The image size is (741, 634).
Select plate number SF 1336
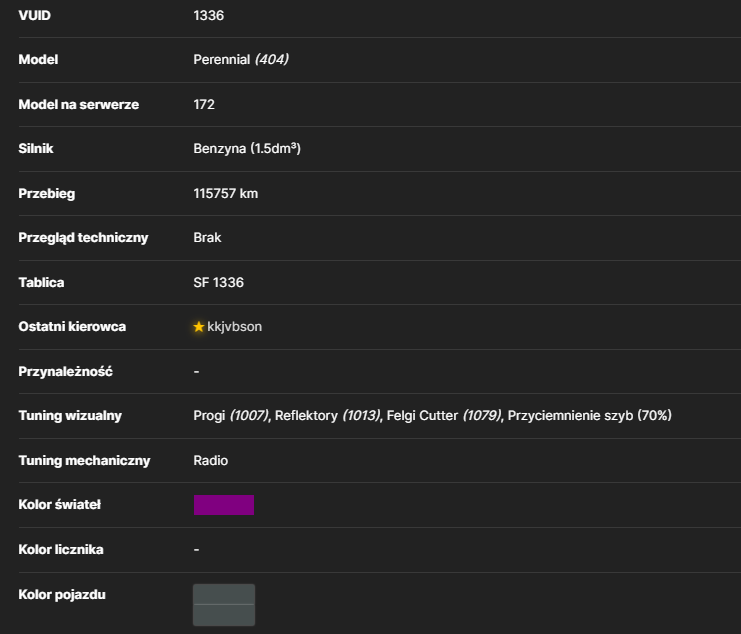[x=219, y=283]
